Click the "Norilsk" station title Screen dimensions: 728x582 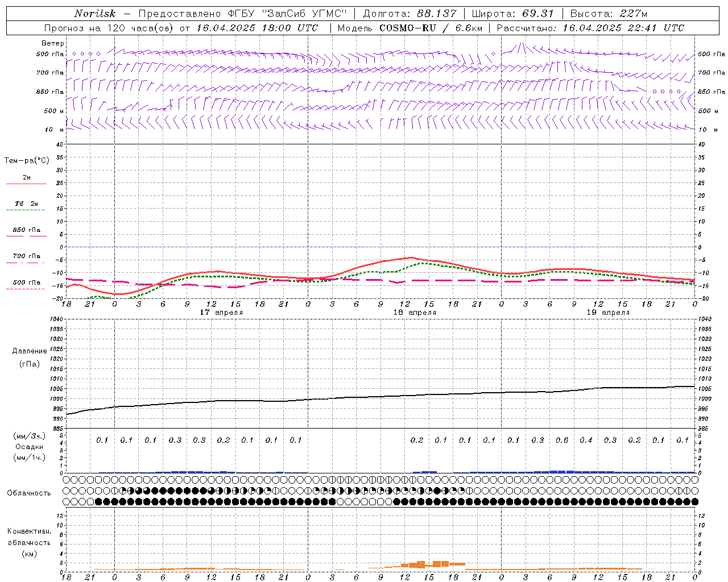(x=94, y=14)
